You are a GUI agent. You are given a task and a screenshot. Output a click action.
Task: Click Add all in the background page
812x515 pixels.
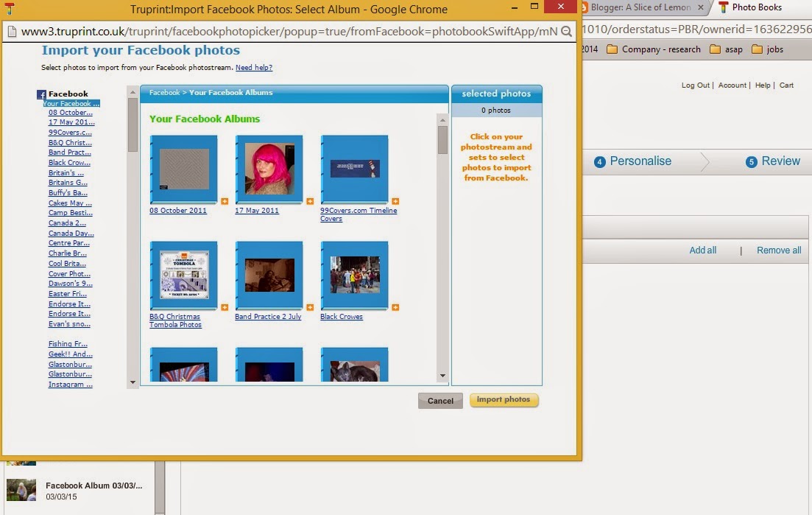(703, 251)
